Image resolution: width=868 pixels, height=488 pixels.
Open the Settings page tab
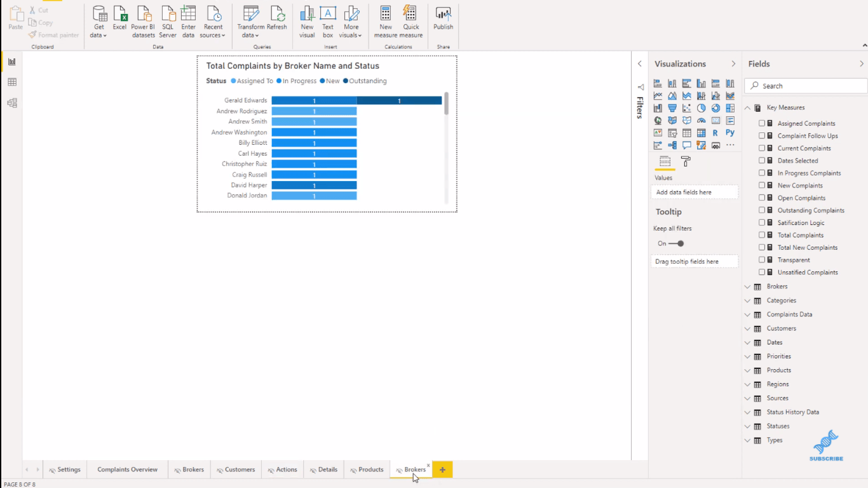coord(65,470)
